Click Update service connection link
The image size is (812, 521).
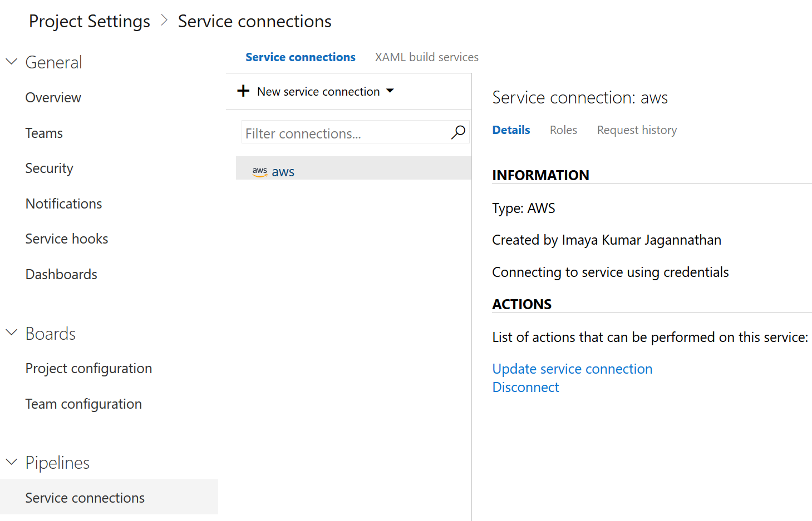coord(572,369)
